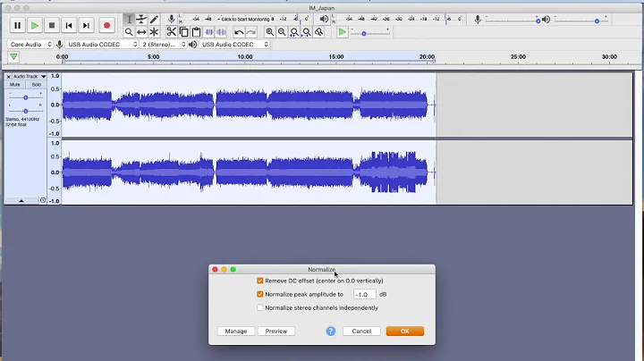Fit the selection to window width
The height and width of the screenshot is (361, 644).
coord(294,32)
